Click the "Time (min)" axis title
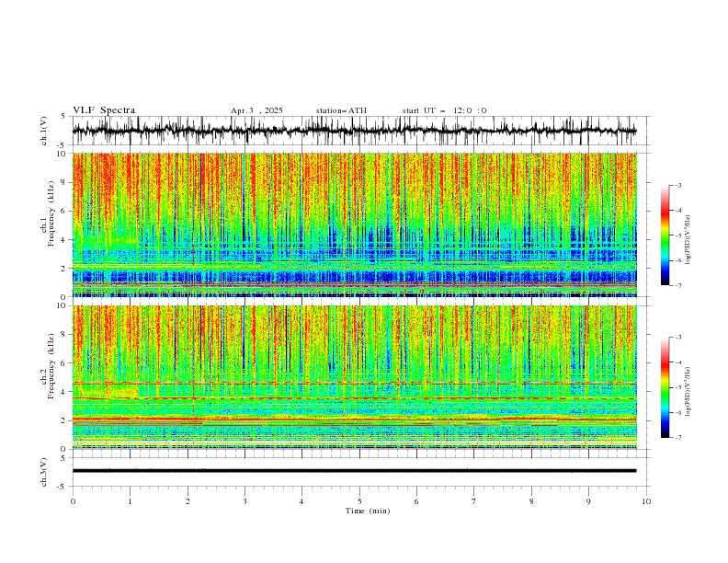 point(368,511)
